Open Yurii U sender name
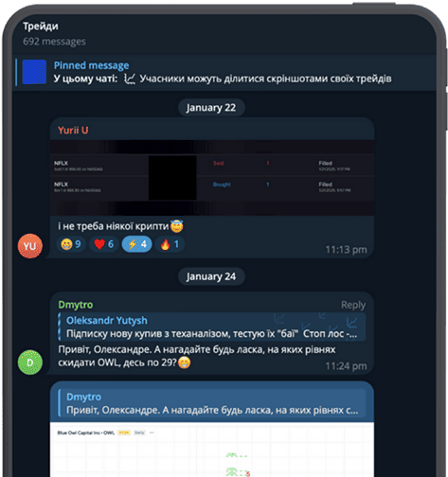The height and width of the screenshot is (477, 448). [x=73, y=131]
